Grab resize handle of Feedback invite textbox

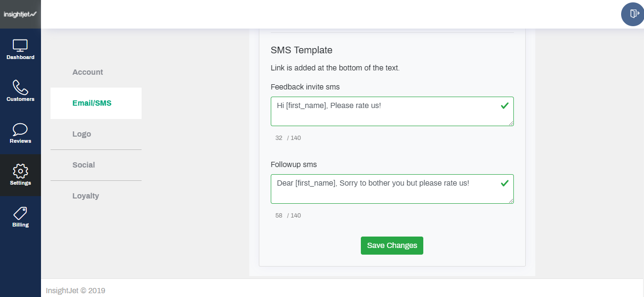coord(511,124)
